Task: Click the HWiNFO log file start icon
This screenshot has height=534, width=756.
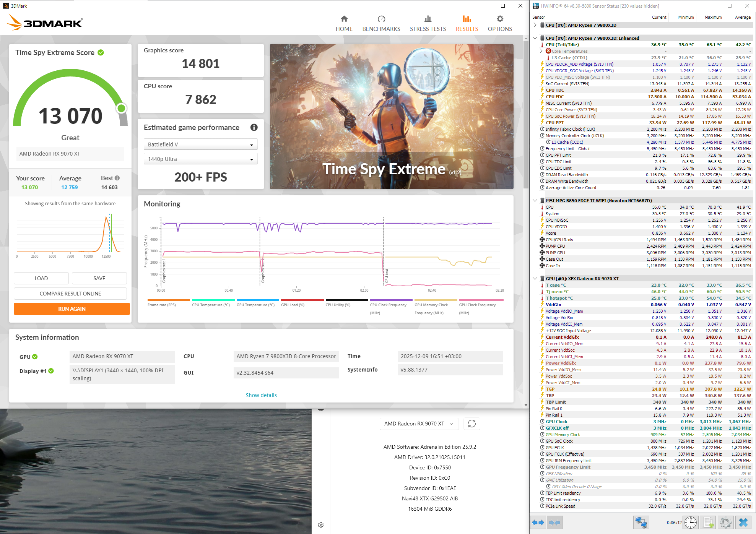Action: (709, 523)
